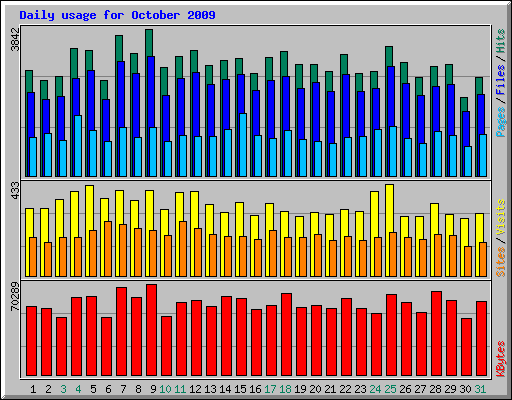Click the orange Sites bar for day 6
Viewport: 512px width, 400px height.
point(108,249)
